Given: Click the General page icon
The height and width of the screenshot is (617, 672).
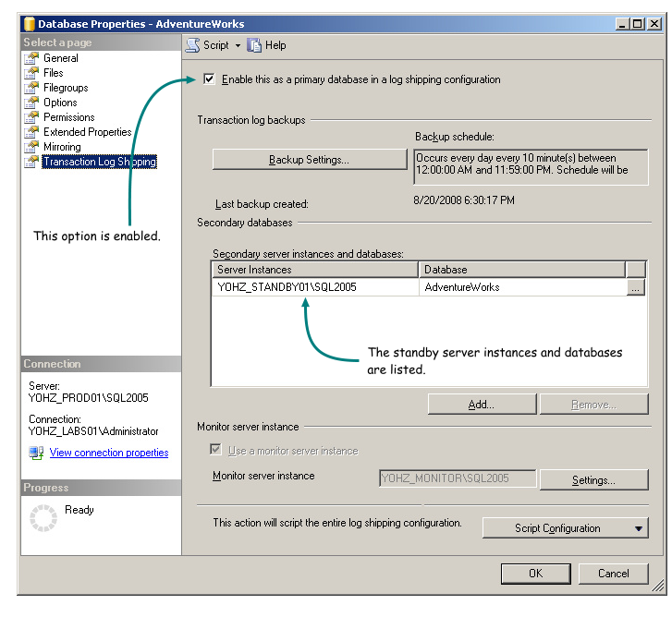Looking at the screenshot, I should [31, 58].
